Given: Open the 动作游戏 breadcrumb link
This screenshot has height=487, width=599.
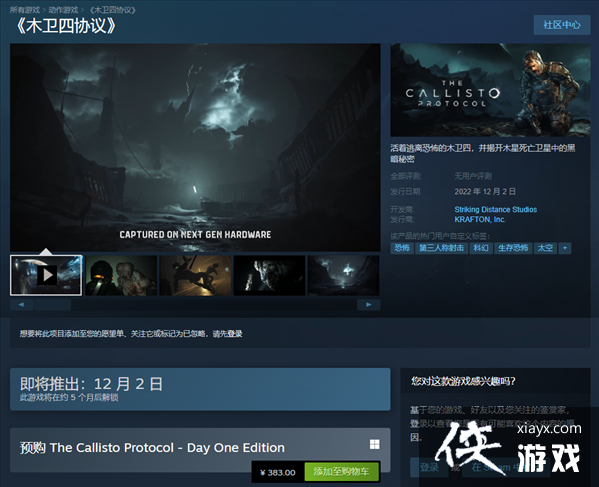Looking at the screenshot, I should tap(63, 10).
